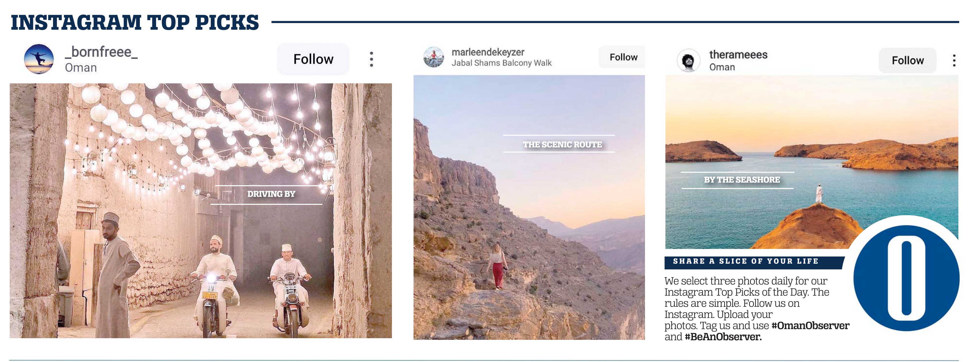
Task: View the By The Seashore photo
Action: (x=812, y=162)
